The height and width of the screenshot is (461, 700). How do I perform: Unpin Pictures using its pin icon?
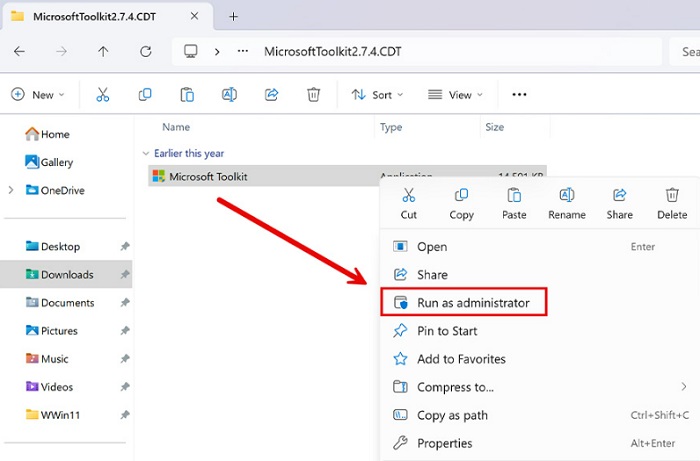point(125,331)
